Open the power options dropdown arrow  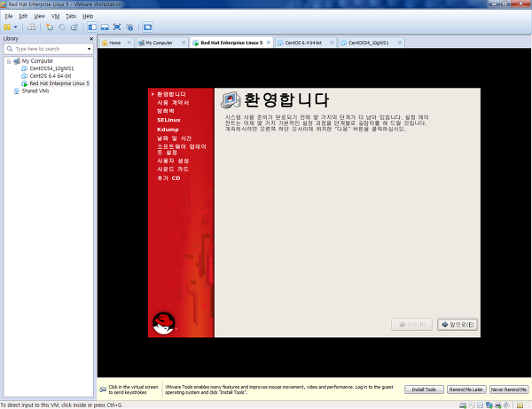[x=16, y=28]
